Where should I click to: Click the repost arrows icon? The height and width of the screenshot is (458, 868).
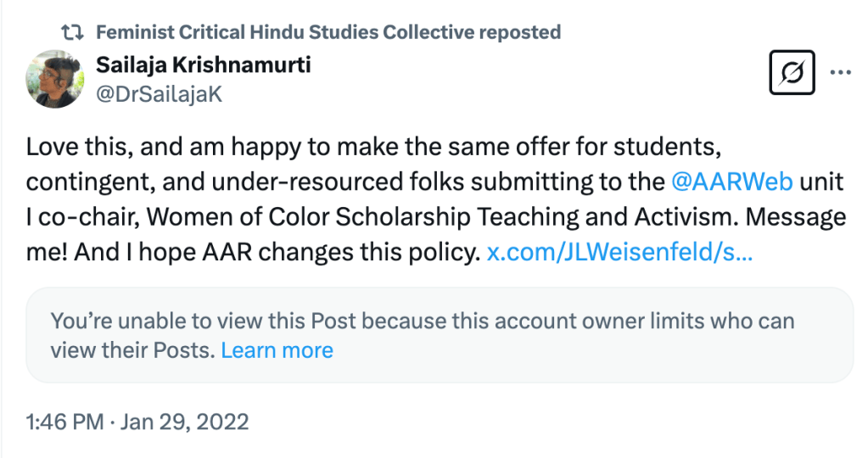[74, 32]
